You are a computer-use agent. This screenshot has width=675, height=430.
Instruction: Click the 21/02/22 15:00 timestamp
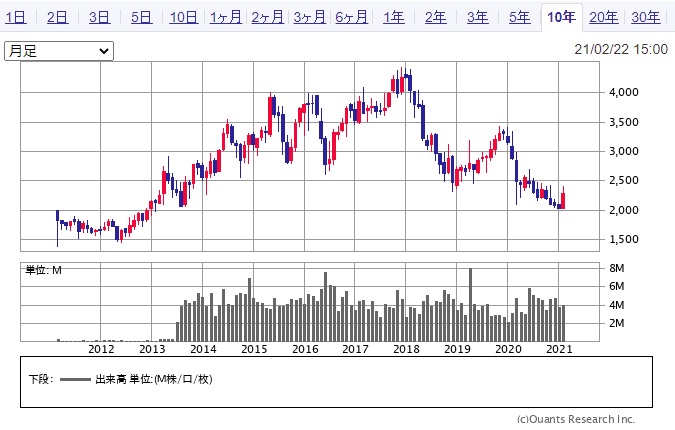click(x=621, y=49)
